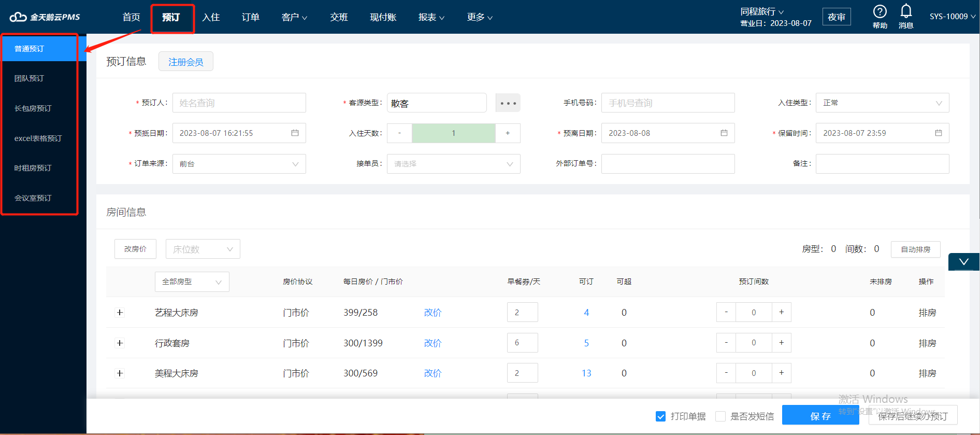Increase booked rooms for 行政套房
980x435 pixels.
781,343
